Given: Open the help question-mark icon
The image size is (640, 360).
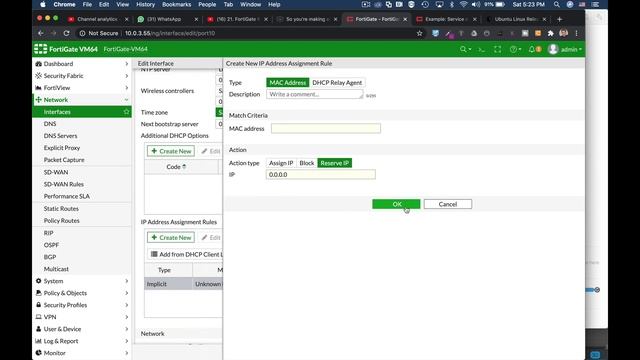Looking at the screenshot, I should [513, 49].
